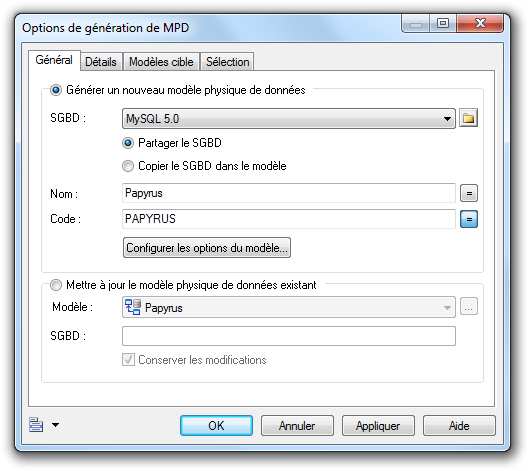Select Générer un nouveau modèle physique radio
528x471 pixels.
coord(56,90)
